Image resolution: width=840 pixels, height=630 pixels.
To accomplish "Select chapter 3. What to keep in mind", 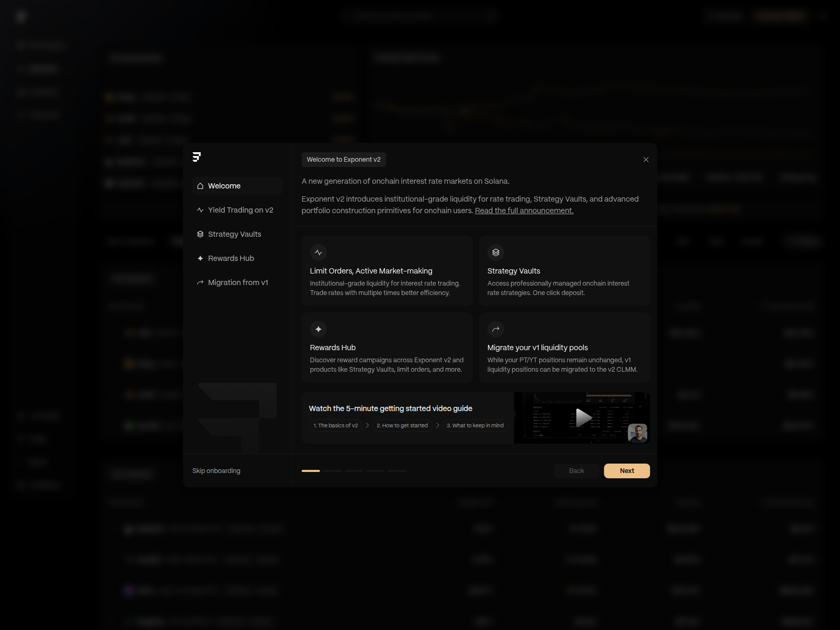I will pyautogui.click(x=475, y=426).
